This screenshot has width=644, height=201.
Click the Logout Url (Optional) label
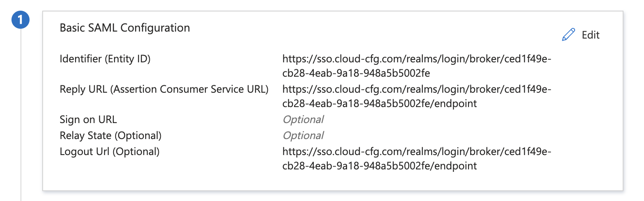point(110,152)
